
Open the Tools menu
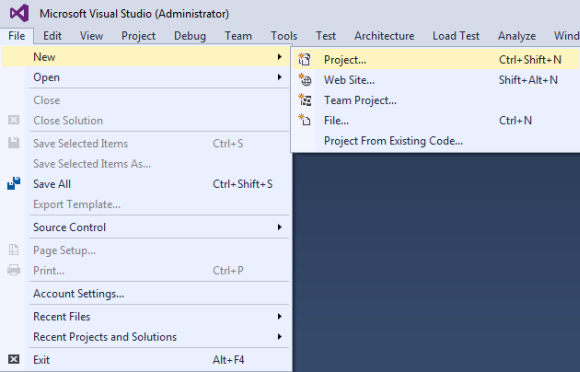coord(284,36)
